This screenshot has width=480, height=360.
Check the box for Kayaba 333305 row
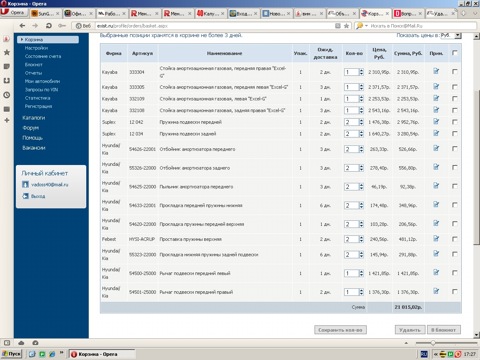pos(455,87)
